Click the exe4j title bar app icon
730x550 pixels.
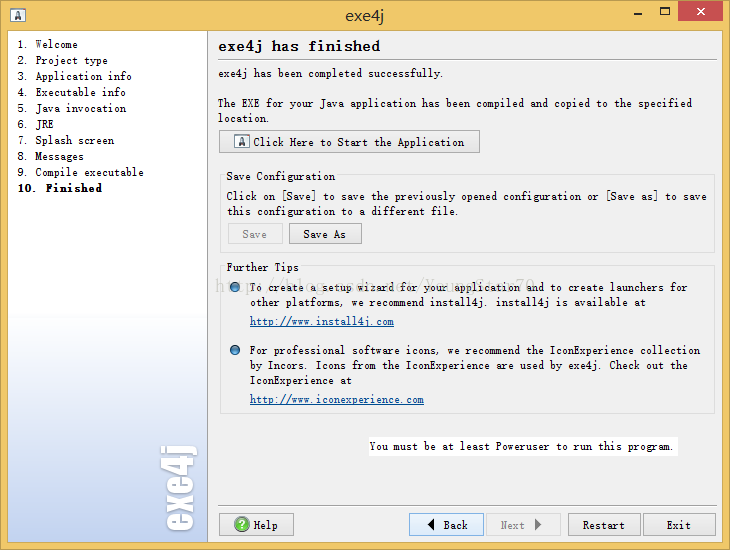[x=18, y=15]
